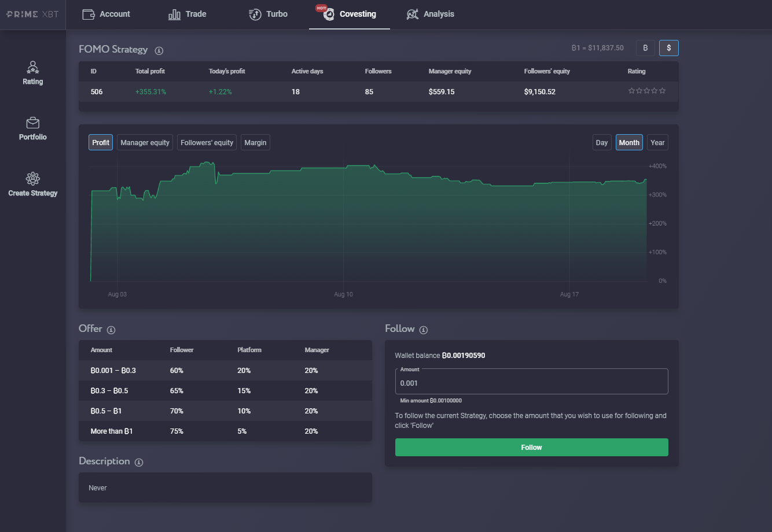Click the info icon next to Description
772x532 pixels.
tap(138, 462)
